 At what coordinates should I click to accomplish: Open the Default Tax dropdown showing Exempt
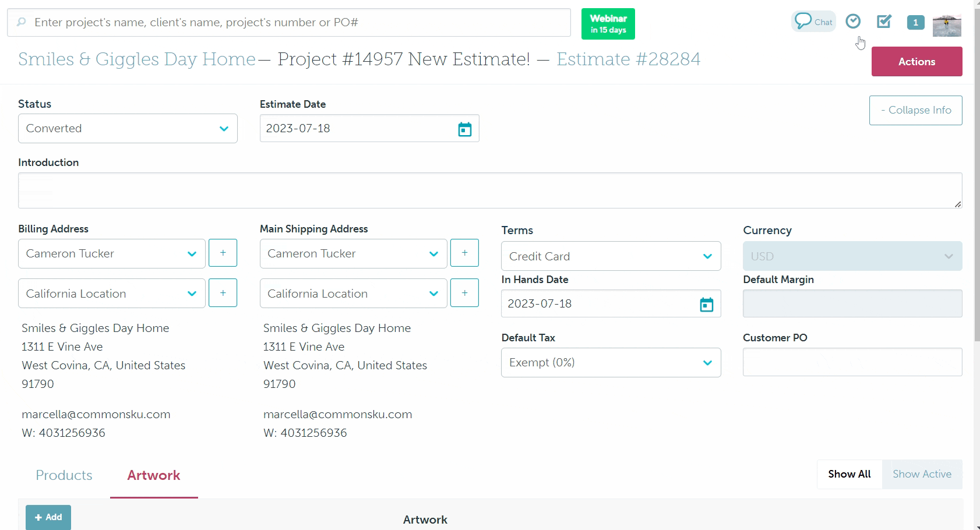(611, 362)
